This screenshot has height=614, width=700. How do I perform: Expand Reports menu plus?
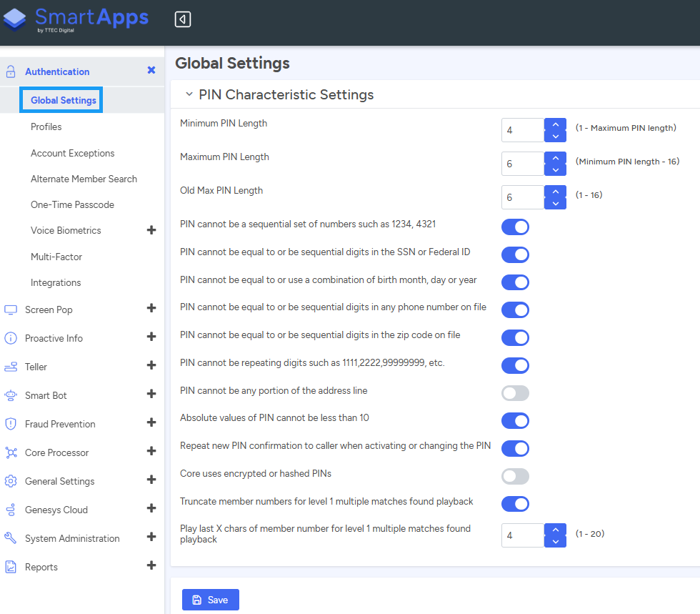tap(151, 565)
